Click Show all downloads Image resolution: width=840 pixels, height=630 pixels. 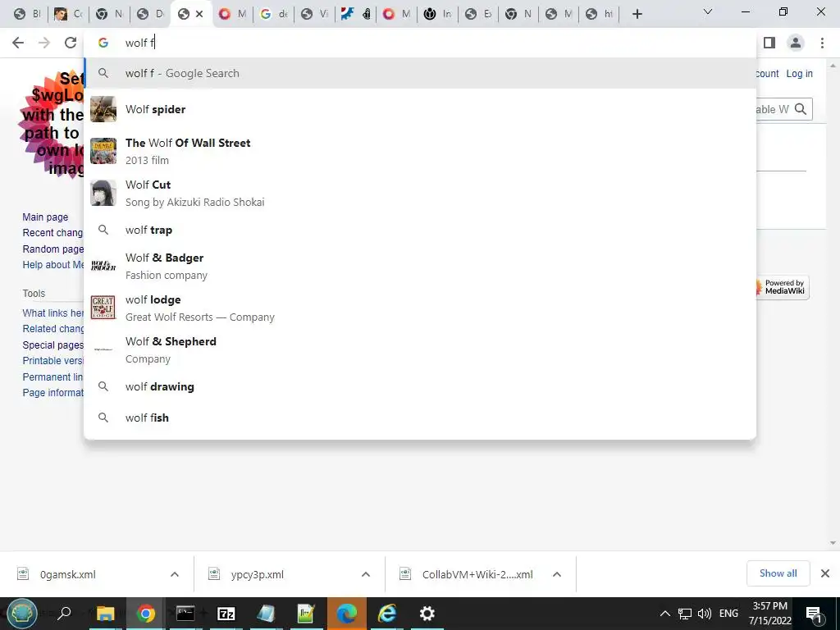point(778,573)
